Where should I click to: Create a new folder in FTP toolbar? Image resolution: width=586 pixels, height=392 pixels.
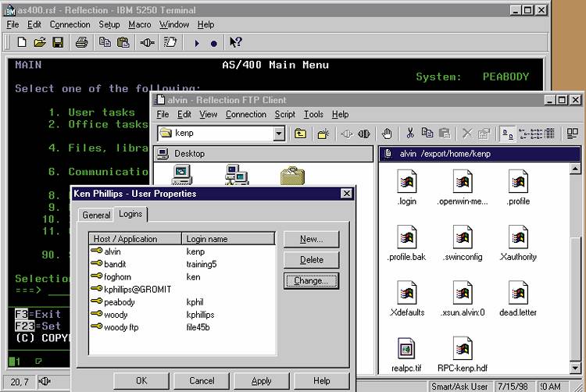click(x=322, y=134)
